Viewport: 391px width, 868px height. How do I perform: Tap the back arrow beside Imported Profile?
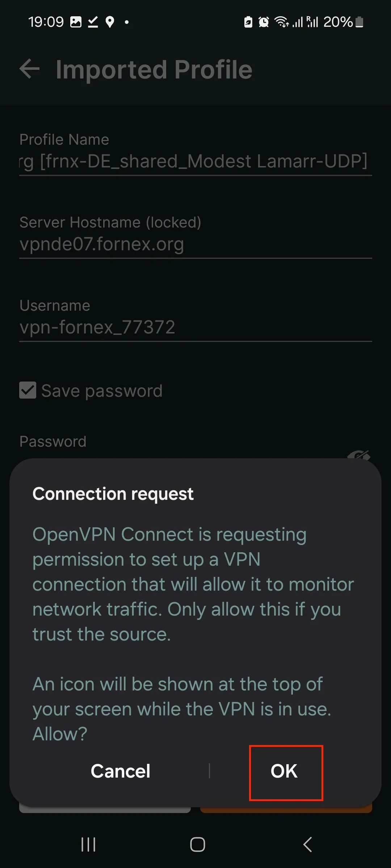pyautogui.click(x=29, y=69)
